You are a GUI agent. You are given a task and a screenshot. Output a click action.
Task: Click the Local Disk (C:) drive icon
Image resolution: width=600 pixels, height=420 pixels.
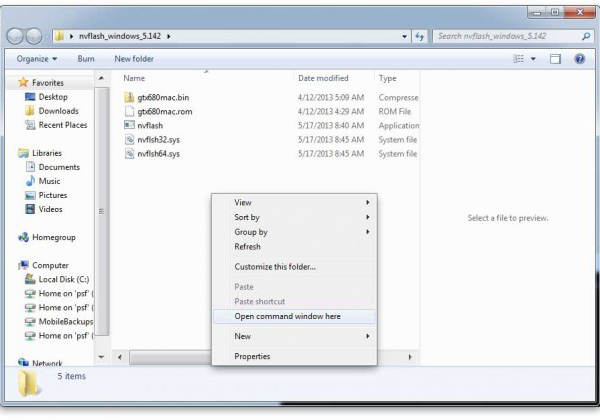tap(30, 279)
